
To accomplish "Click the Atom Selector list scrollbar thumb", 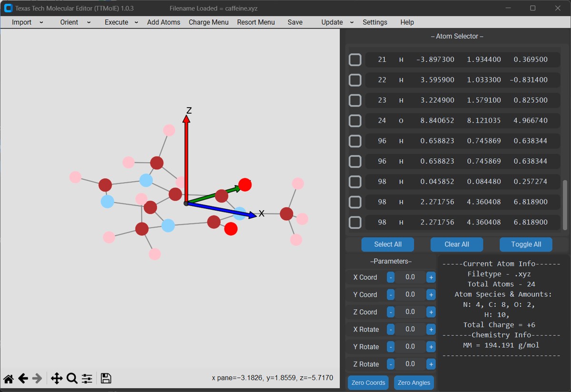I will [565, 206].
